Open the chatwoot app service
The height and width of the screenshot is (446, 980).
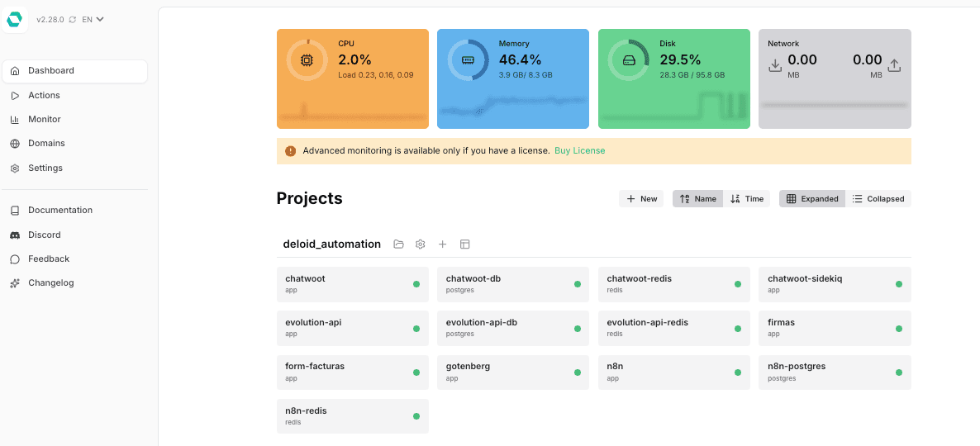tap(353, 284)
